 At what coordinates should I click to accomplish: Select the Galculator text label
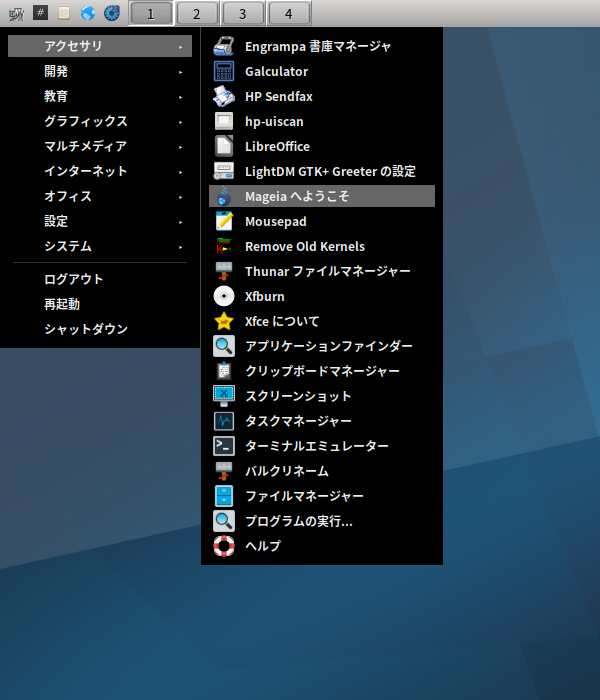click(x=276, y=71)
